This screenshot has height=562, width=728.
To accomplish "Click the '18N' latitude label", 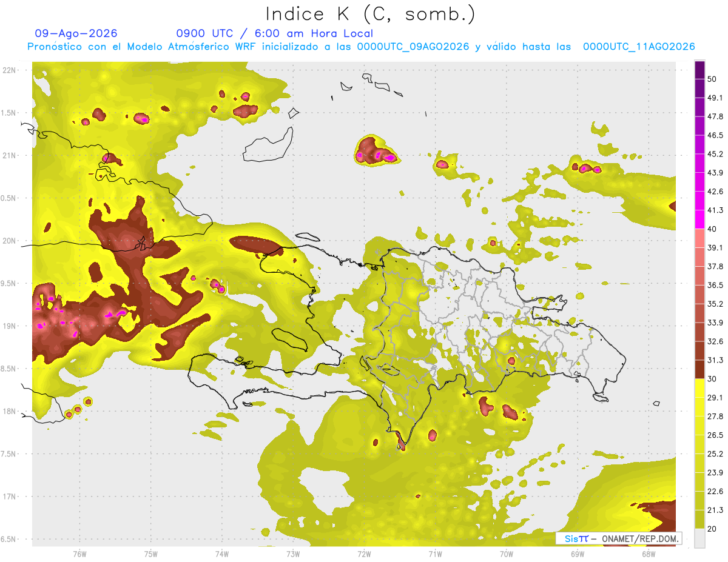I will [x=9, y=412].
